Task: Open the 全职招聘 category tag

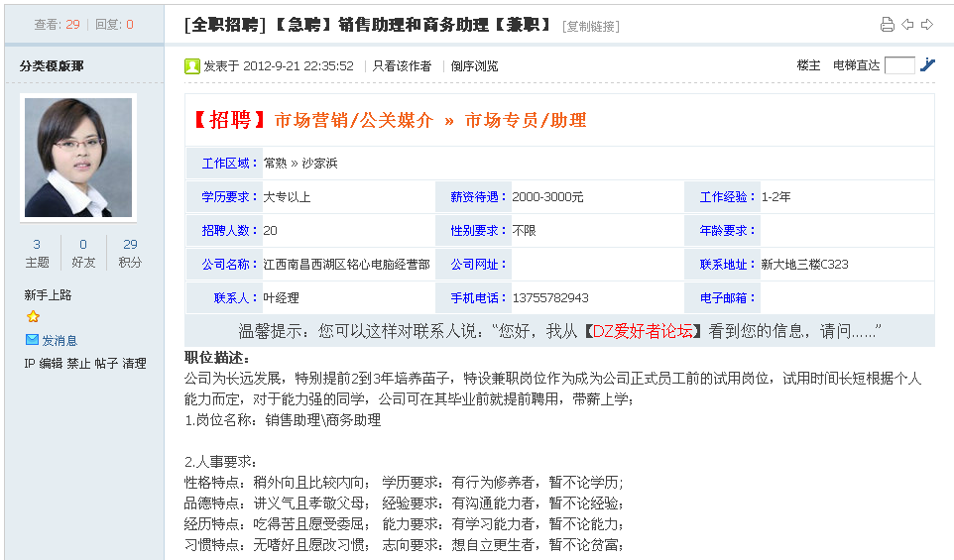Action: click(225, 25)
